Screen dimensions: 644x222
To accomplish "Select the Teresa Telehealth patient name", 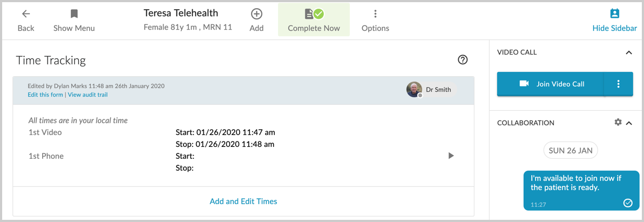I will (181, 13).
